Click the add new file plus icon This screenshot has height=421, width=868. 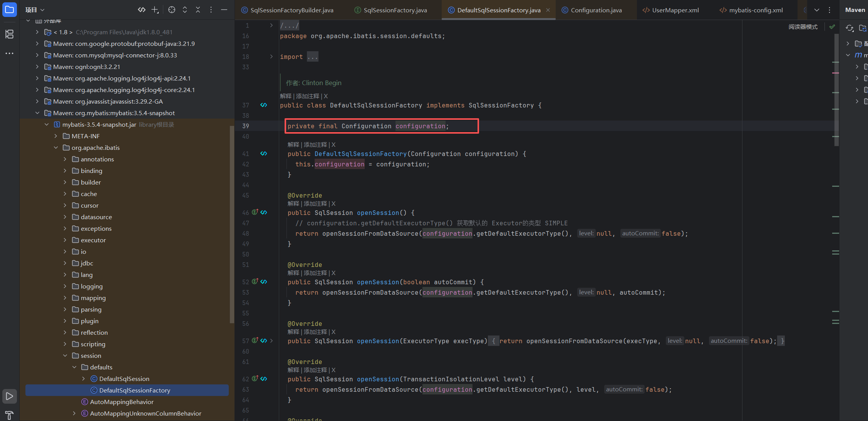pos(155,10)
